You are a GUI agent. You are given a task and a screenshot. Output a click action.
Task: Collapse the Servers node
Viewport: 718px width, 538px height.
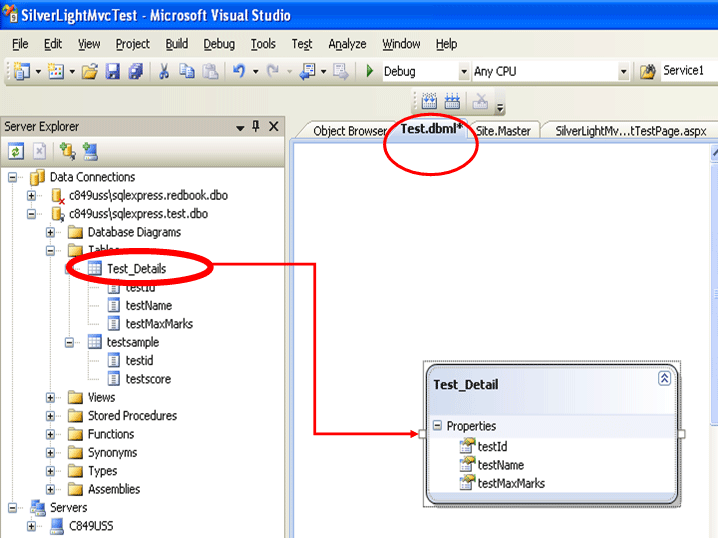(12, 507)
